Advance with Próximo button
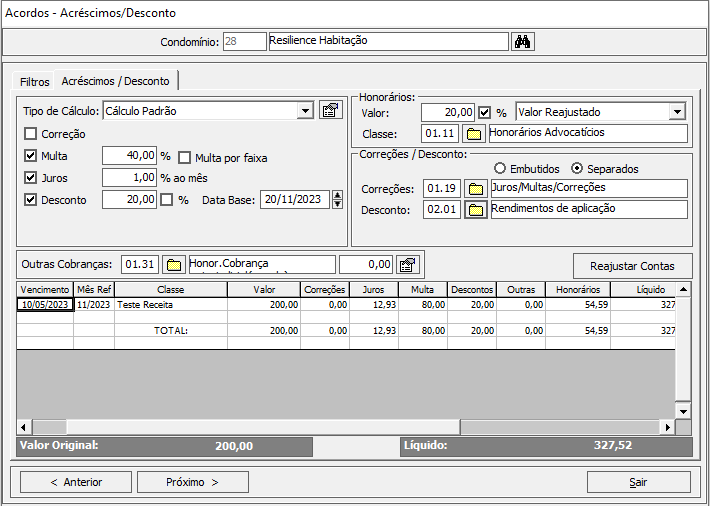710x506 pixels. click(x=193, y=482)
